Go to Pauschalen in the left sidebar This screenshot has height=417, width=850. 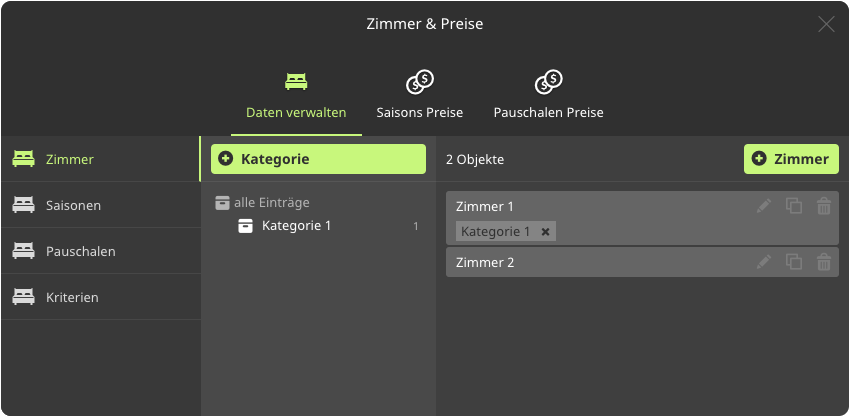[80, 251]
